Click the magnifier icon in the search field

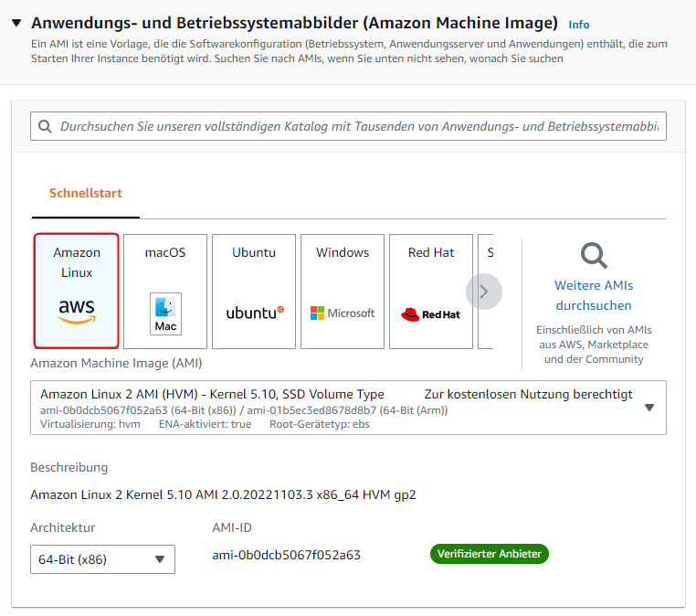click(x=45, y=127)
